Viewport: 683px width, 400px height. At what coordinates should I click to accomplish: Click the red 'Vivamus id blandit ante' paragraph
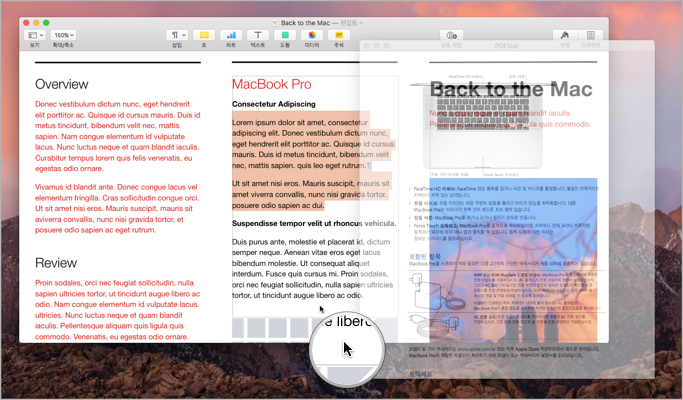point(117,208)
